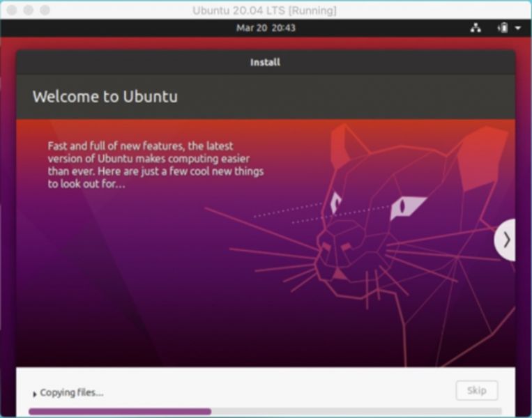Advance slideshow with the next arrow
This screenshot has width=532, height=418.
[x=506, y=240]
